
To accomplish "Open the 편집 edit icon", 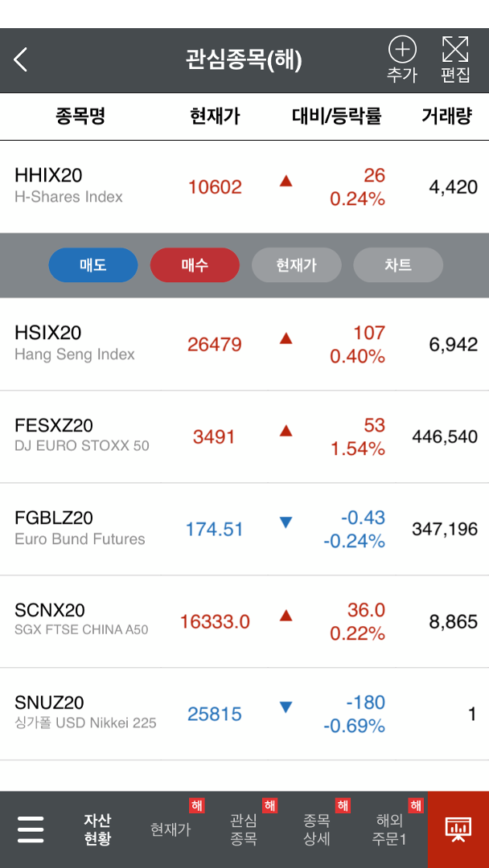I will tap(455, 49).
